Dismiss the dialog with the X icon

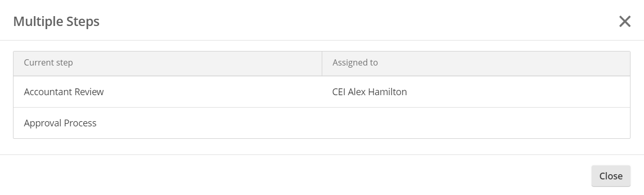[625, 21]
